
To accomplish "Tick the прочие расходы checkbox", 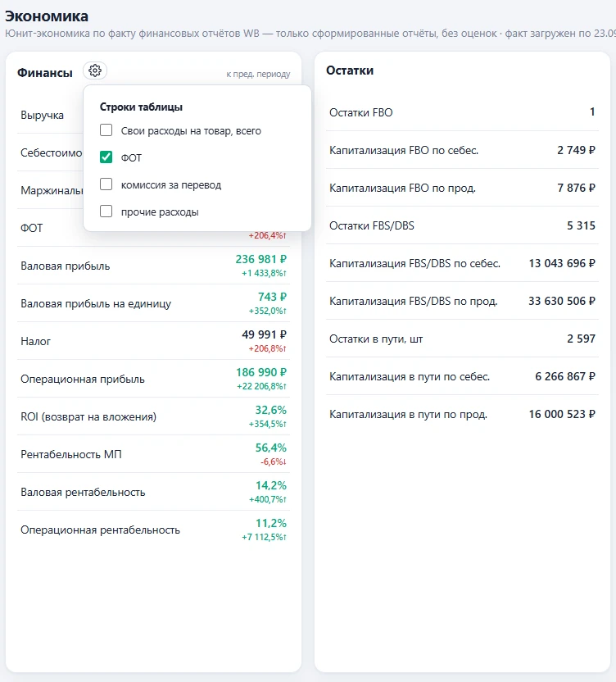I will point(106,211).
